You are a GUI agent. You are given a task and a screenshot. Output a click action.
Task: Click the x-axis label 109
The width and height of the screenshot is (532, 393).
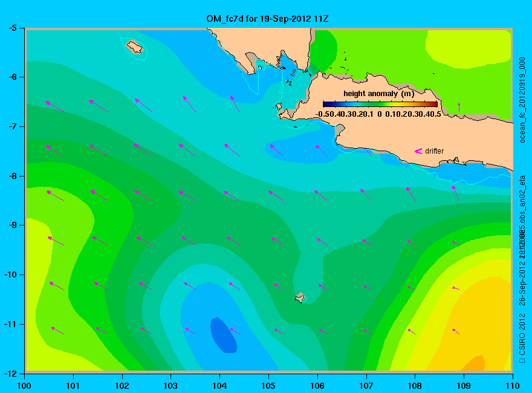pyautogui.click(x=464, y=386)
